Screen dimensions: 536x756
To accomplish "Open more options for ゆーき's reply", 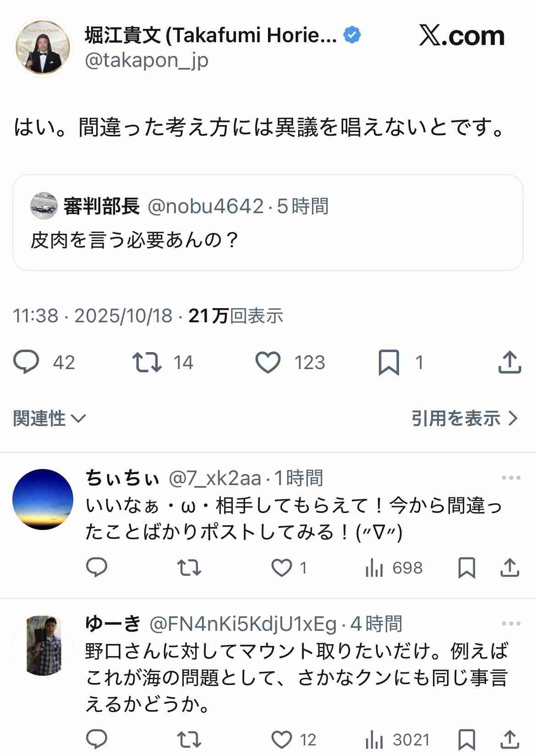I will [x=511, y=624].
